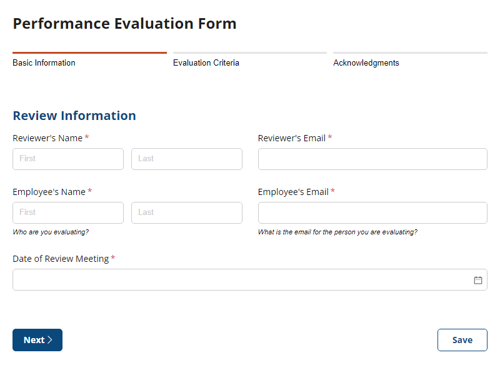
Task: Click into the Reviewer's Email input
Action: click(x=373, y=159)
